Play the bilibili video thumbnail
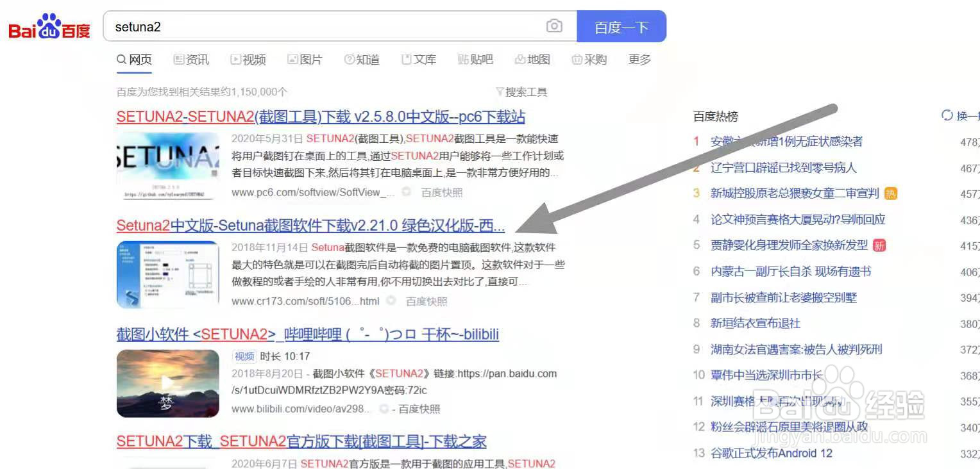Viewport: 980px width, 469px height. tap(168, 383)
